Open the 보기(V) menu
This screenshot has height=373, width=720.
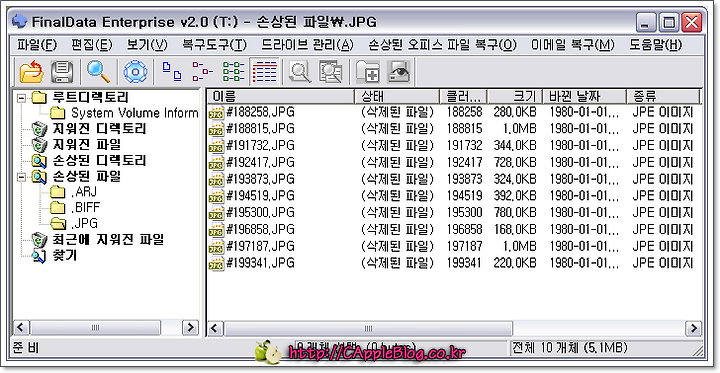click(147, 45)
